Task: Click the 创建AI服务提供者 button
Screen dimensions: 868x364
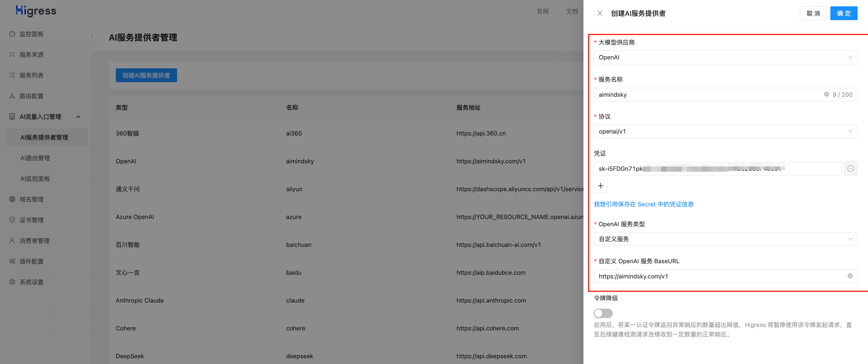Action: 146,75
